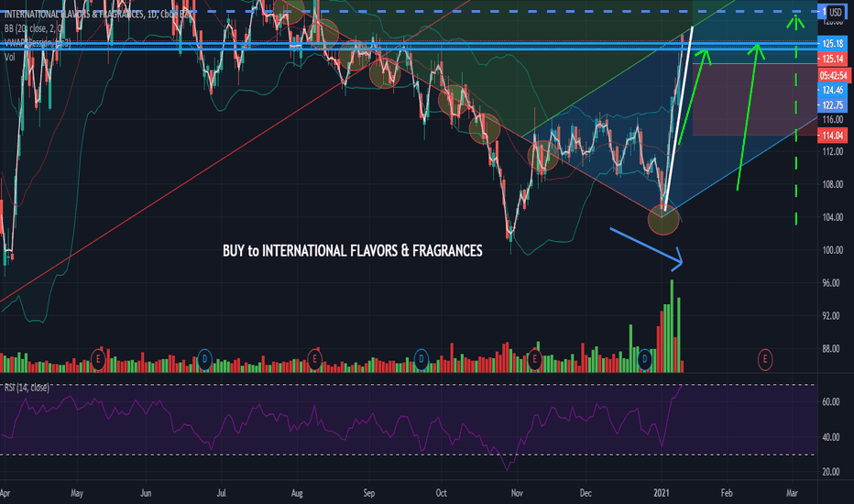Click the dividend D marker before 2021
The width and height of the screenshot is (854, 504).
click(x=645, y=359)
